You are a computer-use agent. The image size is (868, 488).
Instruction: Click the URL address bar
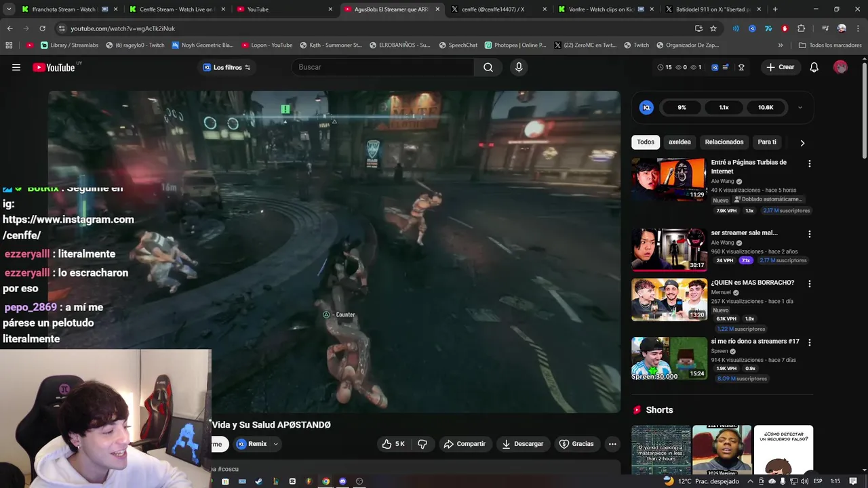pos(373,28)
